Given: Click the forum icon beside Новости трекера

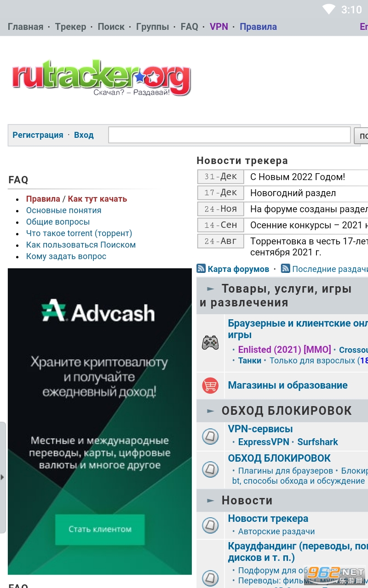Looking at the screenshot, I should [x=210, y=525].
